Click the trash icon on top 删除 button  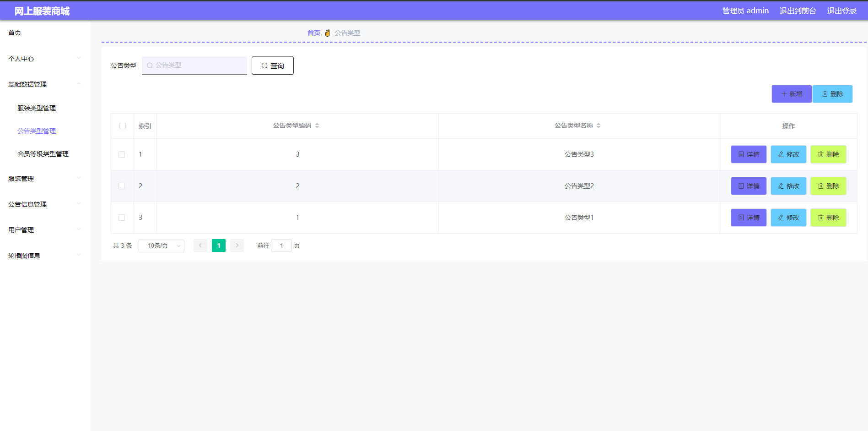(x=825, y=94)
